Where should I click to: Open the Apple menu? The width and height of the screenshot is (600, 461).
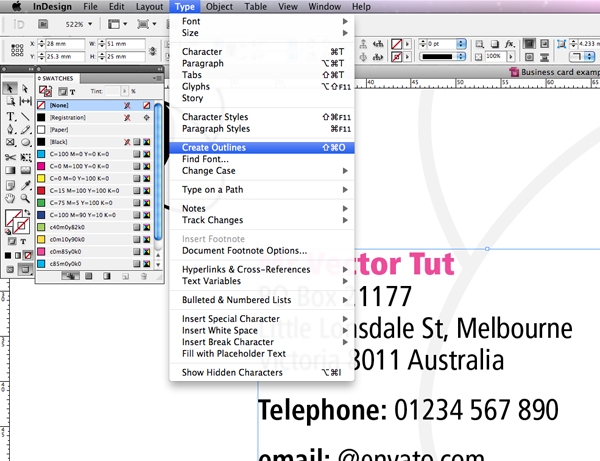(x=16, y=7)
